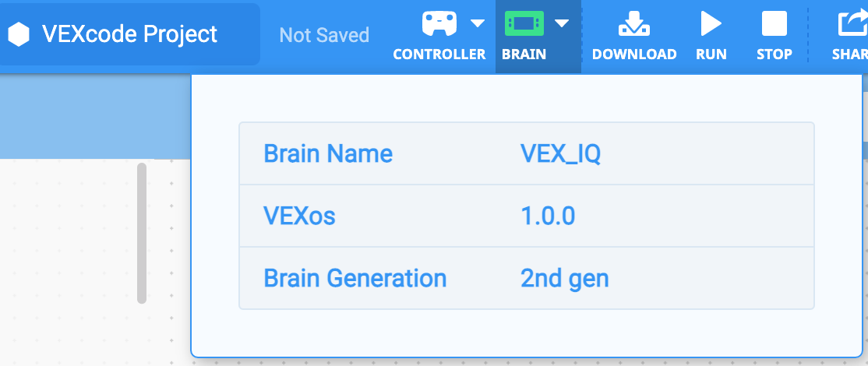
Task: Click the Controller gamepad icon
Action: [x=439, y=24]
